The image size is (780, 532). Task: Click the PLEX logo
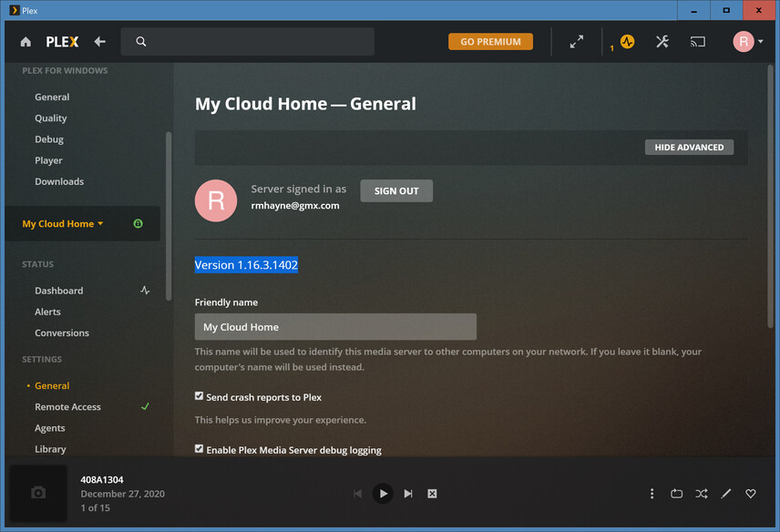tap(62, 42)
